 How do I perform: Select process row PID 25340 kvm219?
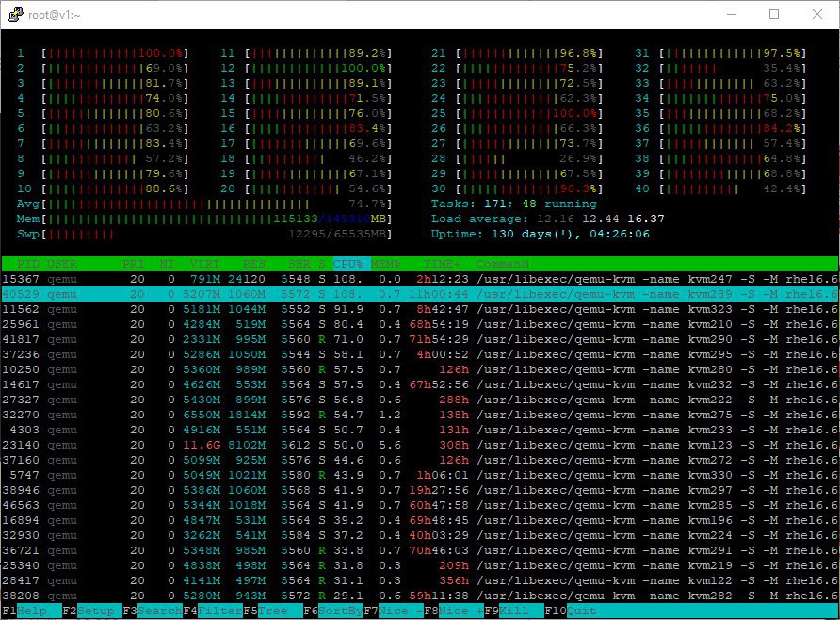[x=420, y=565]
